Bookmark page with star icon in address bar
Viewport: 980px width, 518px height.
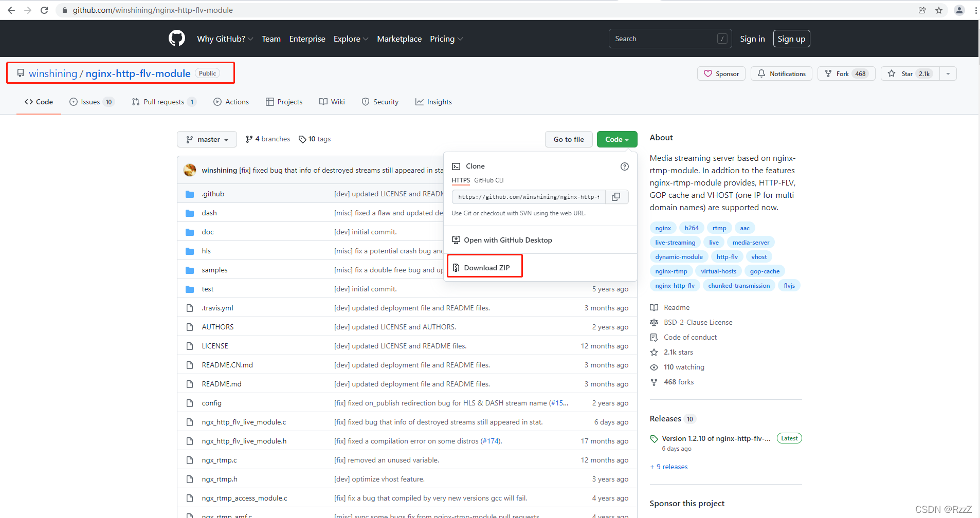[x=939, y=10]
